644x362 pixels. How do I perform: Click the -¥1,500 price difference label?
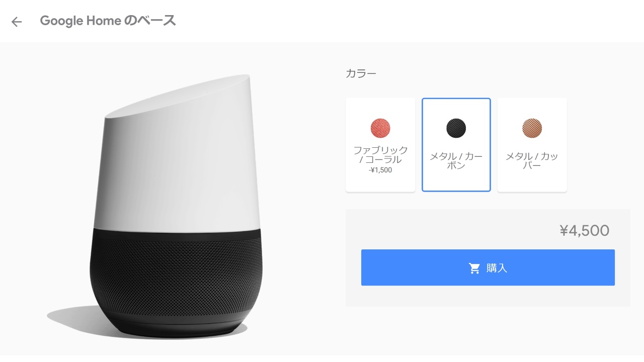tap(380, 170)
